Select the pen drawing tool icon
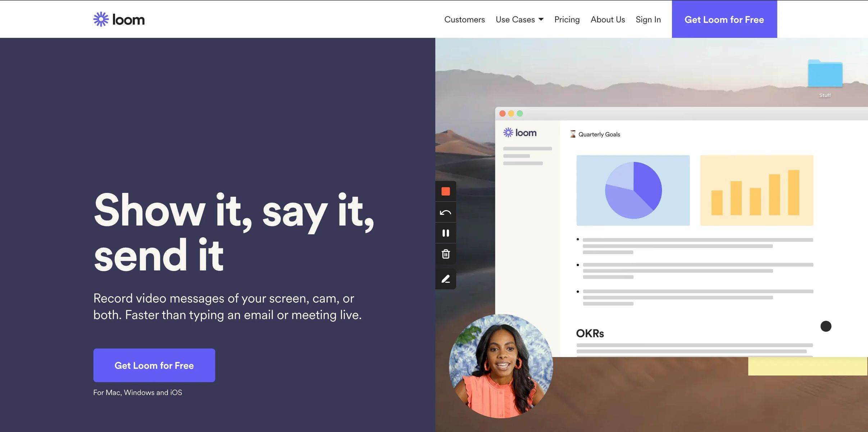Image resolution: width=868 pixels, height=432 pixels. coord(445,279)
